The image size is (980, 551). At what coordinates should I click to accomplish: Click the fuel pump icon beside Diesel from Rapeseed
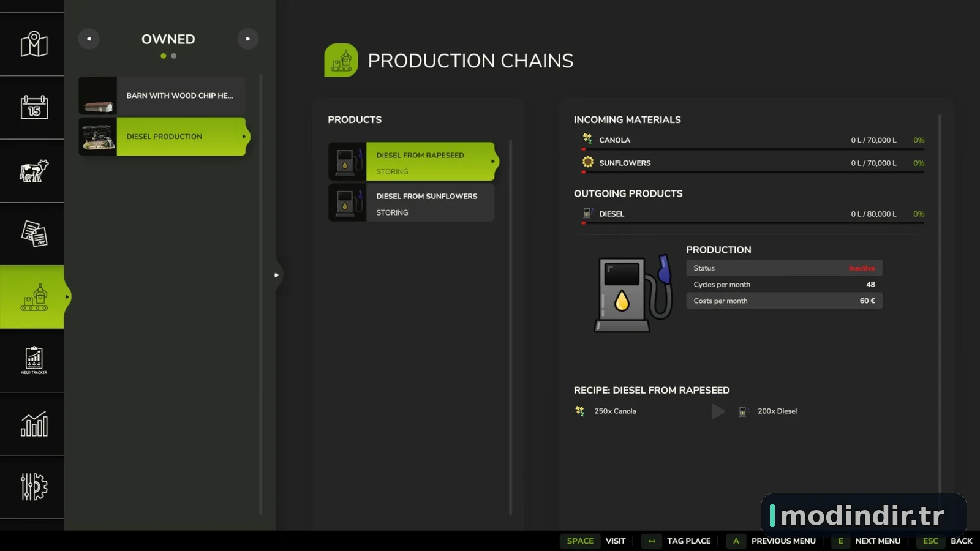[x=347, y=162]
